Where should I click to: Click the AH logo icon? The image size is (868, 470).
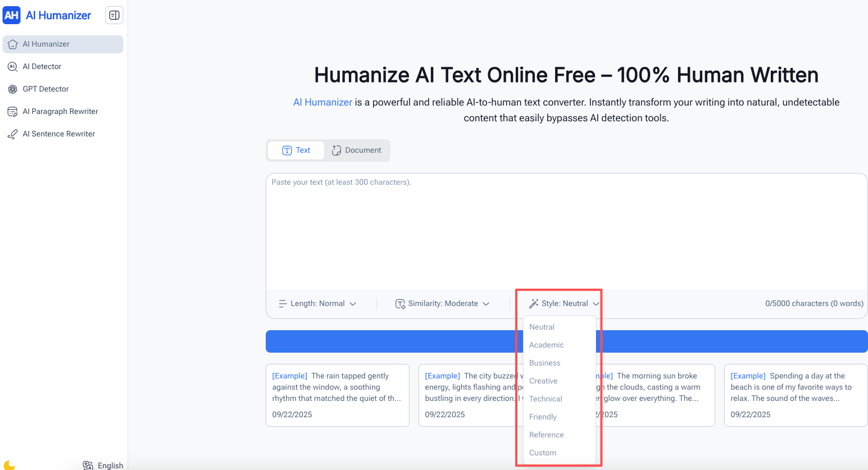coord(11,15)
